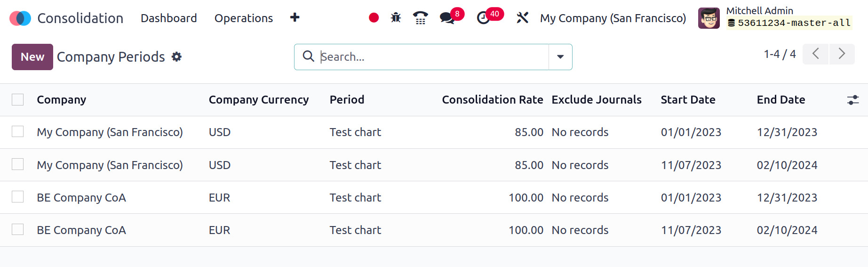Open the Operations menu
The width and height of the screenshot is (868, 267).
(x=244, y=18)
